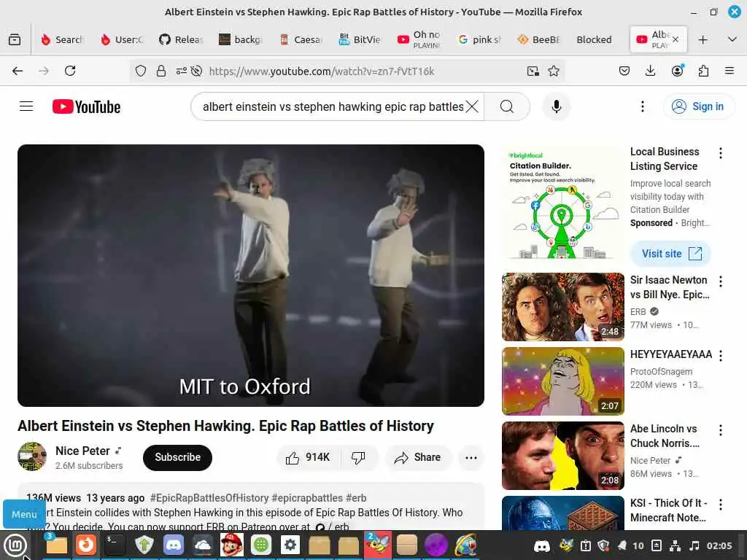Screen dimensions: 747x560
Task: Bookmark this page with the star
Action: coord(554,71)
